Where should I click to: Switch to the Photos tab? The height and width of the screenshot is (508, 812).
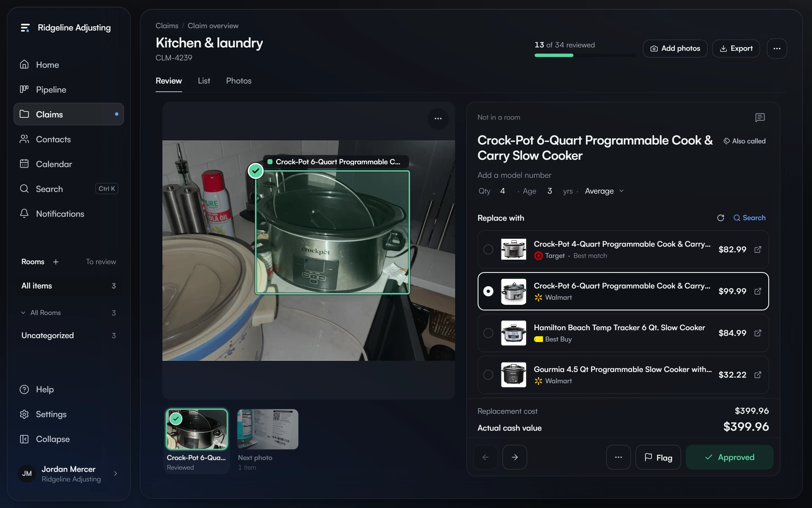[x=239, y=81]
